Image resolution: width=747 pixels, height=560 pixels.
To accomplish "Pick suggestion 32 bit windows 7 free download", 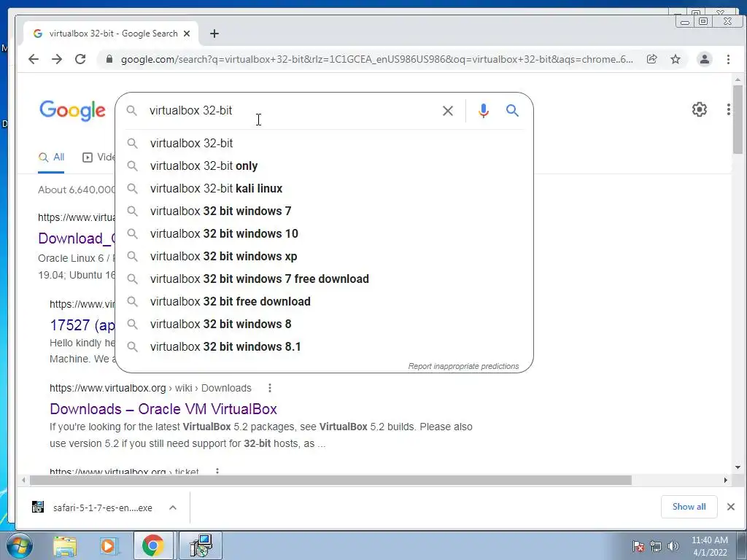I will click(x=324, y=279).
